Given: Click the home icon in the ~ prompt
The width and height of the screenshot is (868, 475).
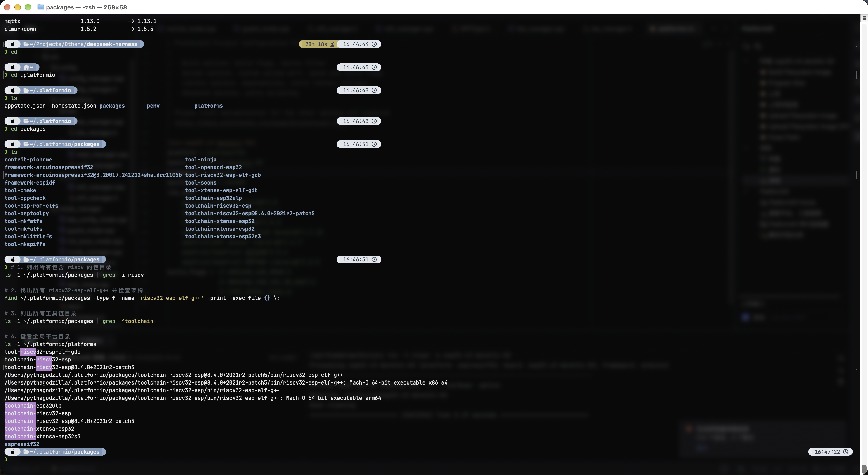Looking at the screenshot, I should tap(26, 67).
